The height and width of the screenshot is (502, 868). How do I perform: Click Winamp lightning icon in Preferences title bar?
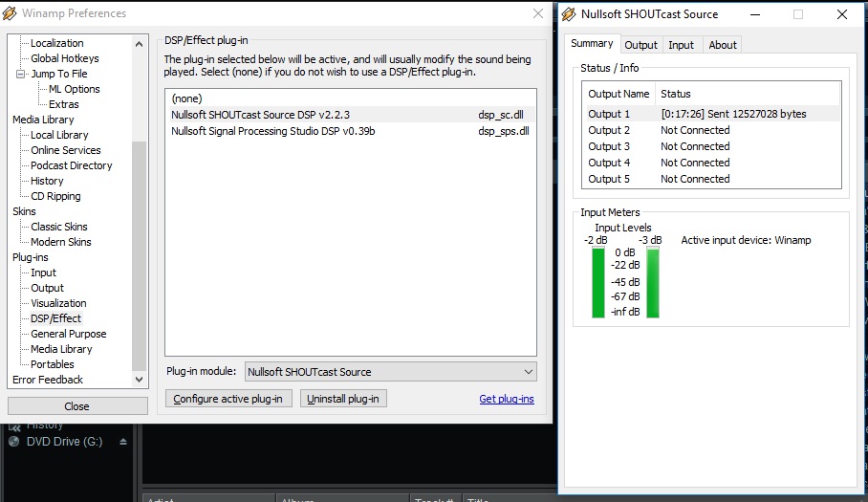point(10,13)
